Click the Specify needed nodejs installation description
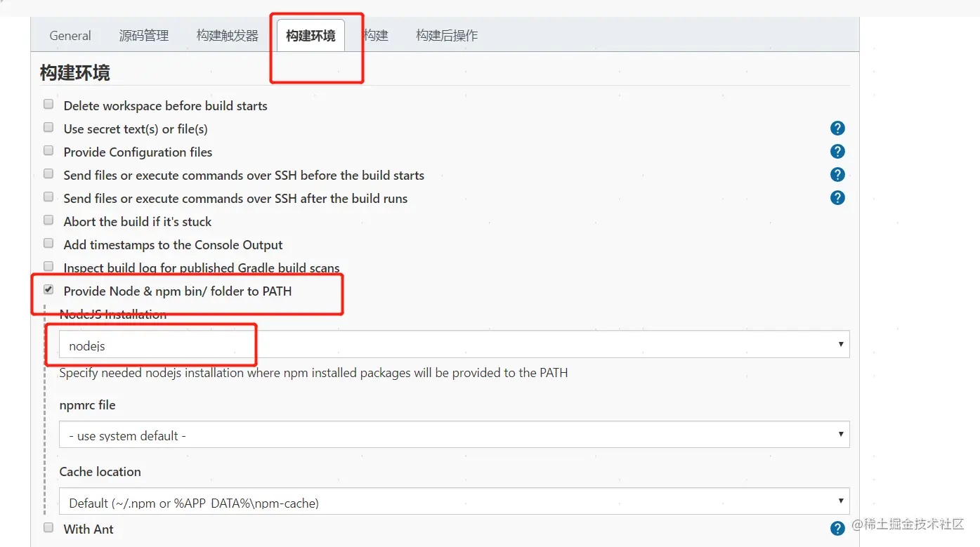This screenshot has height=547, width=980. (x=313, y=373)
